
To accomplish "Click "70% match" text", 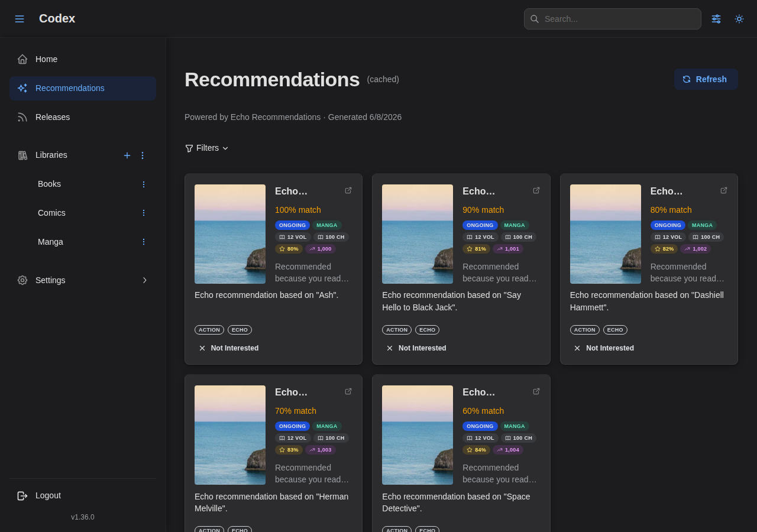I will coord(296,411).
